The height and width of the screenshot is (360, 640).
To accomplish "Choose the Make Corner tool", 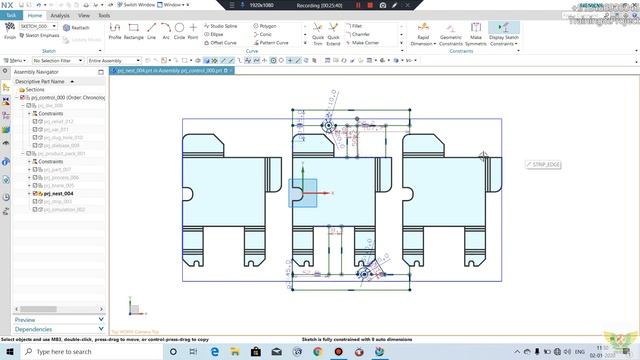I will [362, 42].
